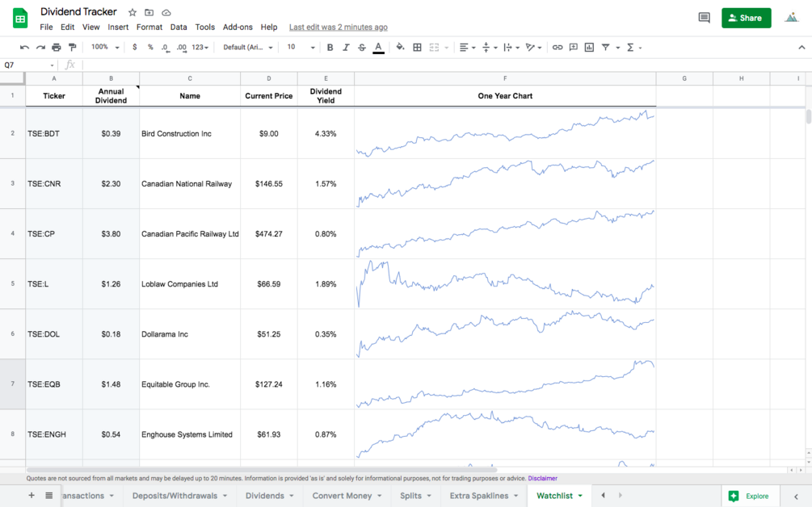812x507 pixels.
Task: Switch to the Dividends sheet tab
Action: pos(265,496)
